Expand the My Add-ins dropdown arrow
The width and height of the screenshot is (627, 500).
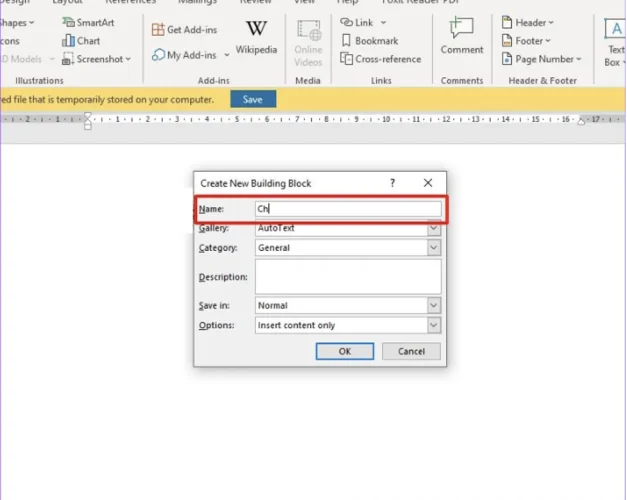[227, 55]
